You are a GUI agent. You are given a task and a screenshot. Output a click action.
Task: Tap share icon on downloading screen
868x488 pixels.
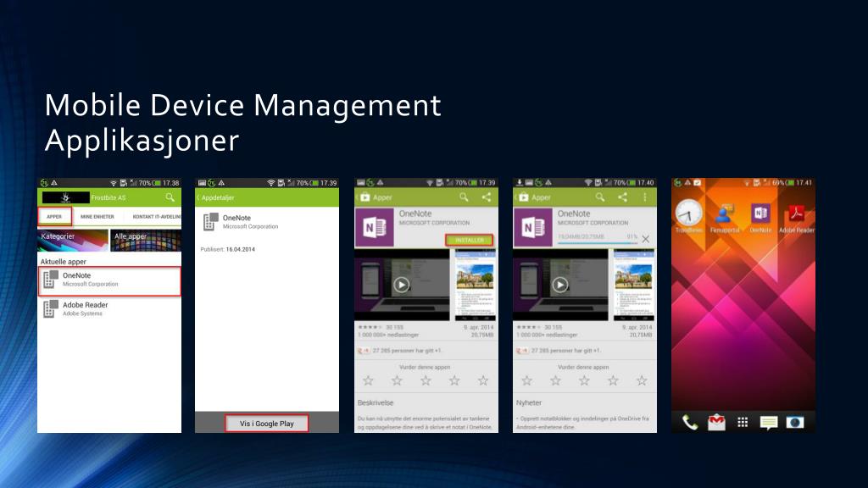622,197
